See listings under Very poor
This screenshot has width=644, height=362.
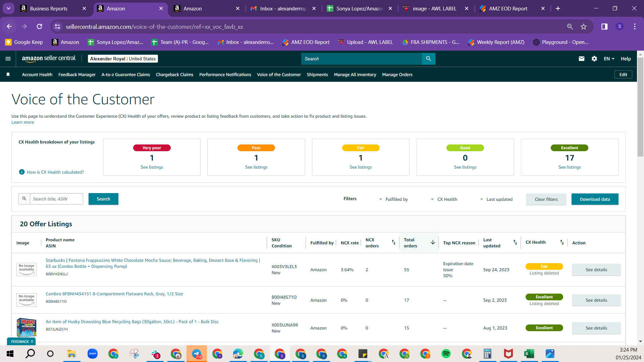152,167
